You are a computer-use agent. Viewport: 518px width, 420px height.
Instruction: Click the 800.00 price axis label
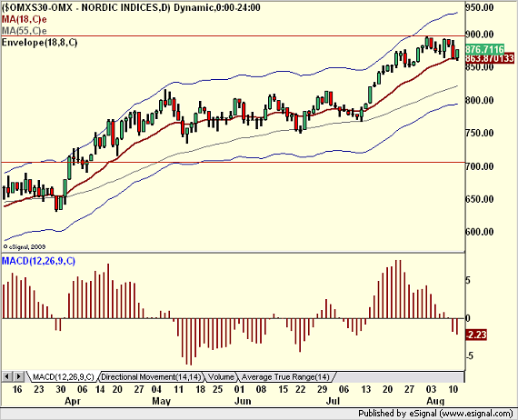(479, 100)
